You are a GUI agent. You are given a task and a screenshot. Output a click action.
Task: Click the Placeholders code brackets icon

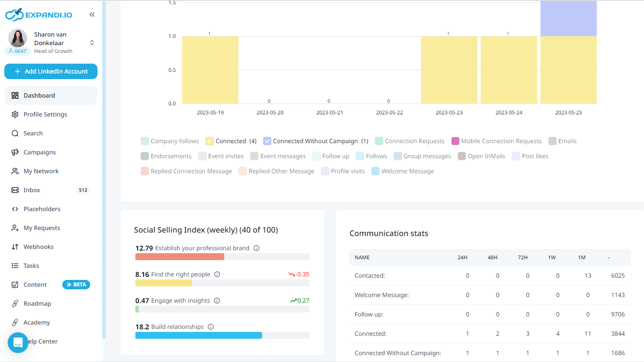click(x=15, y=209)
